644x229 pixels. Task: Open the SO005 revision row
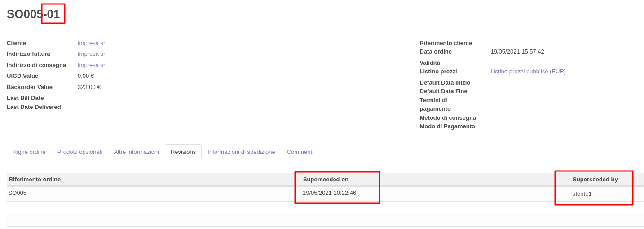18,193
